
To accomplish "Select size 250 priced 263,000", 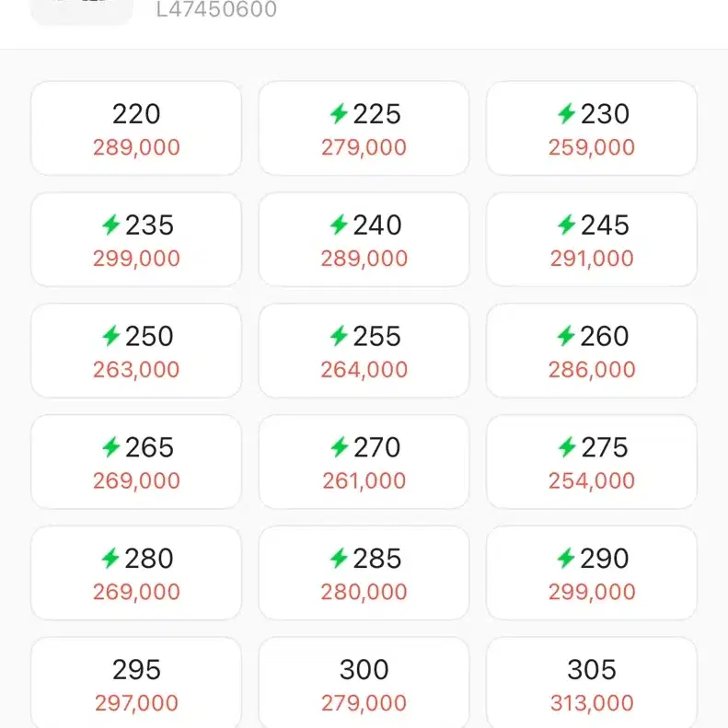I will point(136,351).
